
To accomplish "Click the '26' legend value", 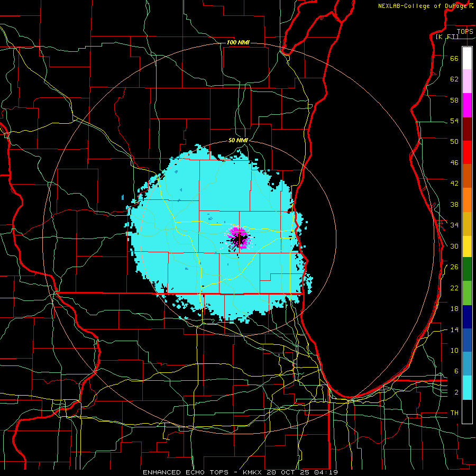I will [454, 267].
